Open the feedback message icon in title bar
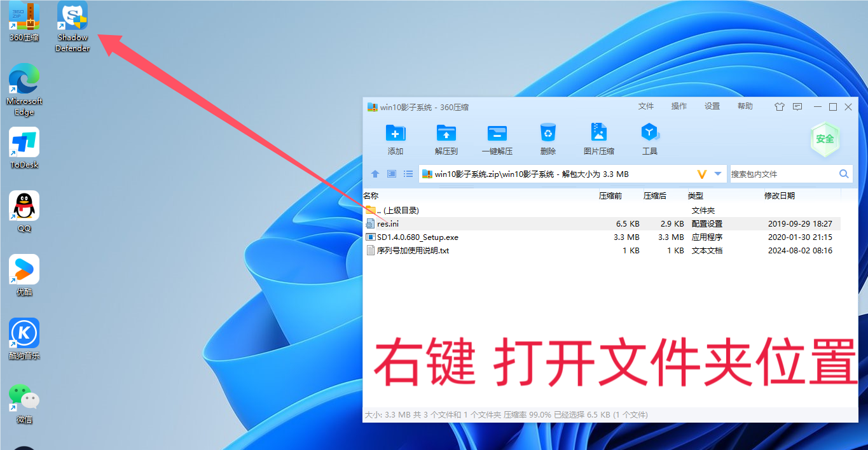The image size is (868, 450). [797, 107]
